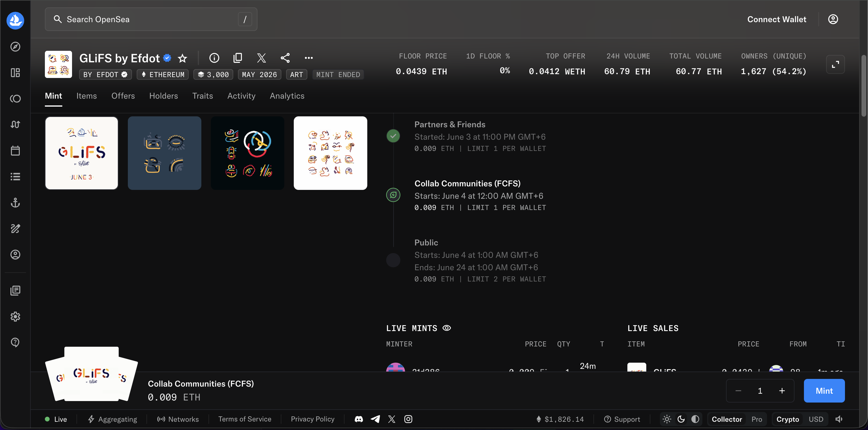Open the profile icon in sidebar
The height and width of the screenshot is (430, 868).
tap(15, 255)
